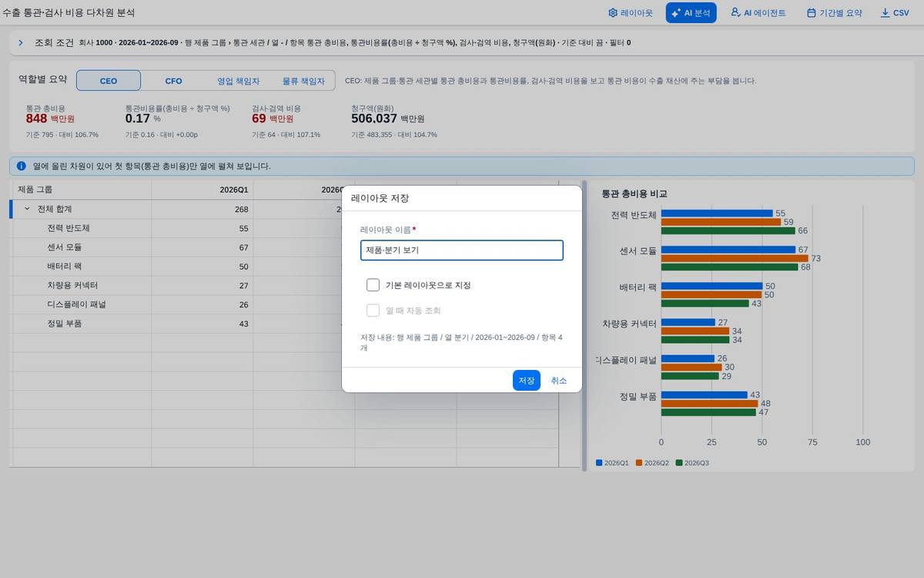Check 기본 레이아웃으로 지정 checkbox

pyautogui.click(x=373, y=285)
